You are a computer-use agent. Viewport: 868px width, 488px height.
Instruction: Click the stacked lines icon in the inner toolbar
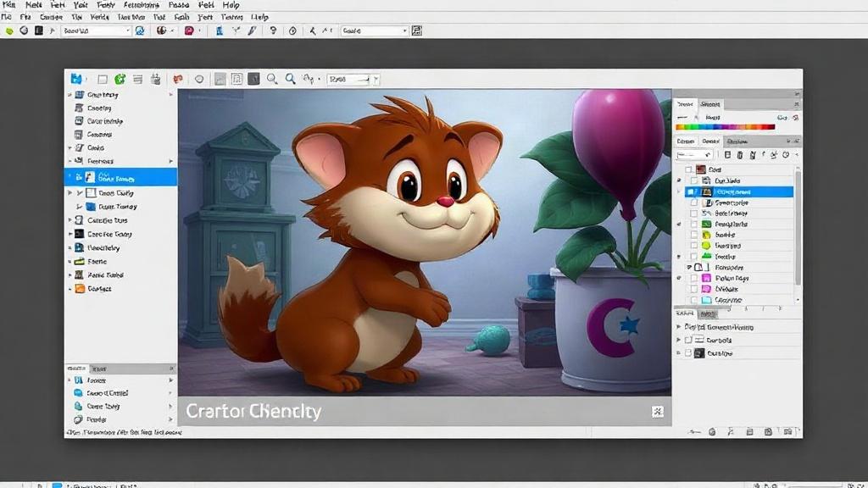[x=138, y=79]
